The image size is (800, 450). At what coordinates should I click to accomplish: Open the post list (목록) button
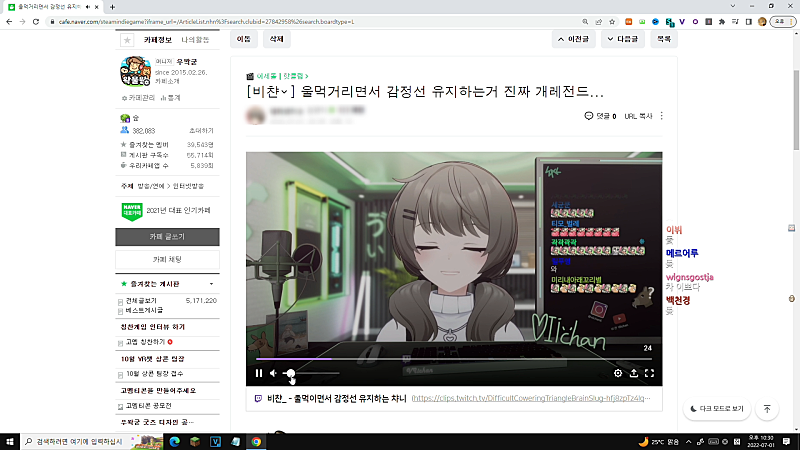[664, 39]
